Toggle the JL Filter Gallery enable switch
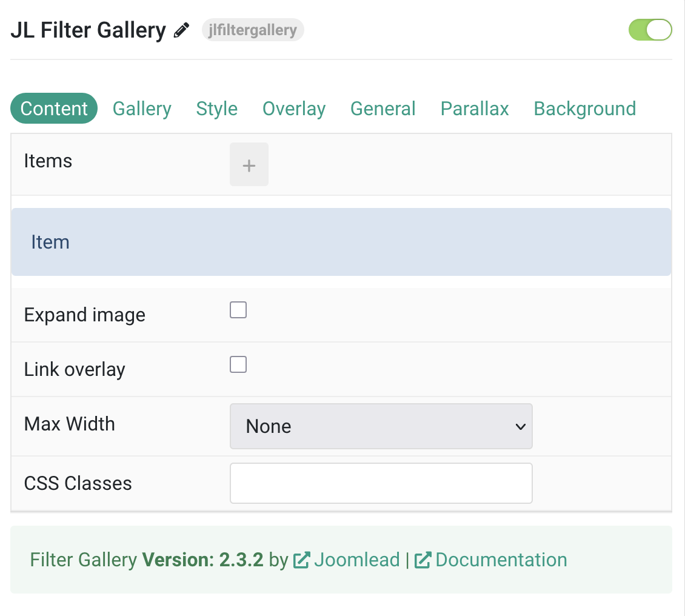Viewport: 685px width, 616px height. tap(650, 30)
